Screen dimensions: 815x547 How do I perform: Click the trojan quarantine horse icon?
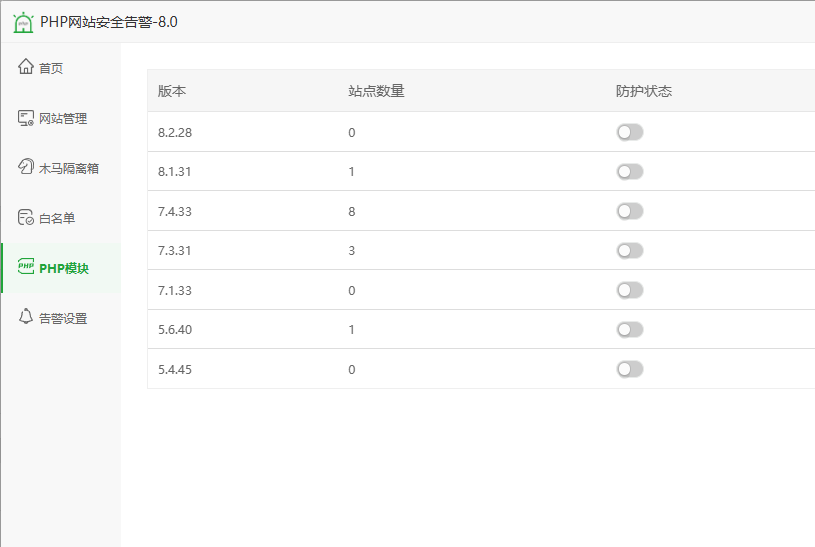26,168
